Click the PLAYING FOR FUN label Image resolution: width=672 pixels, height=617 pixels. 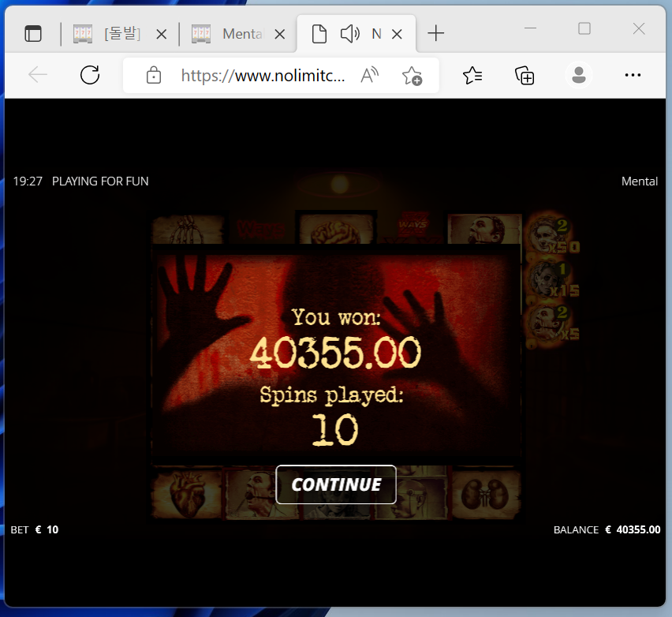coord(100,181)
